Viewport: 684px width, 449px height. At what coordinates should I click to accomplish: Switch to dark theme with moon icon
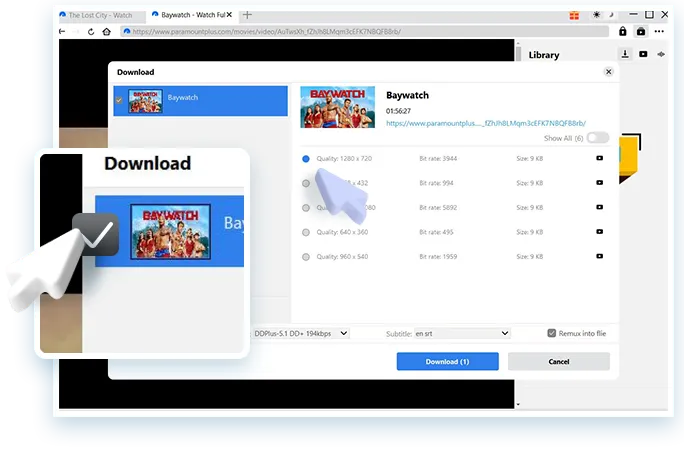coord(612,15)
